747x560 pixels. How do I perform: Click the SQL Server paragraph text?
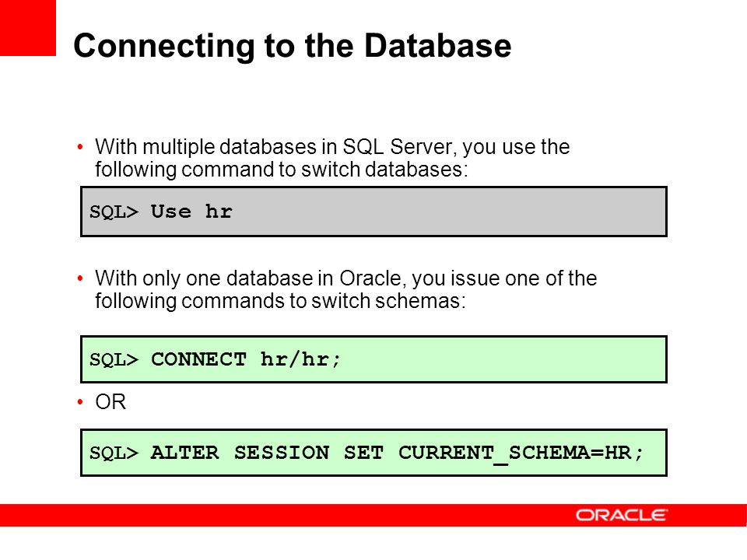(x=332, y=158)
